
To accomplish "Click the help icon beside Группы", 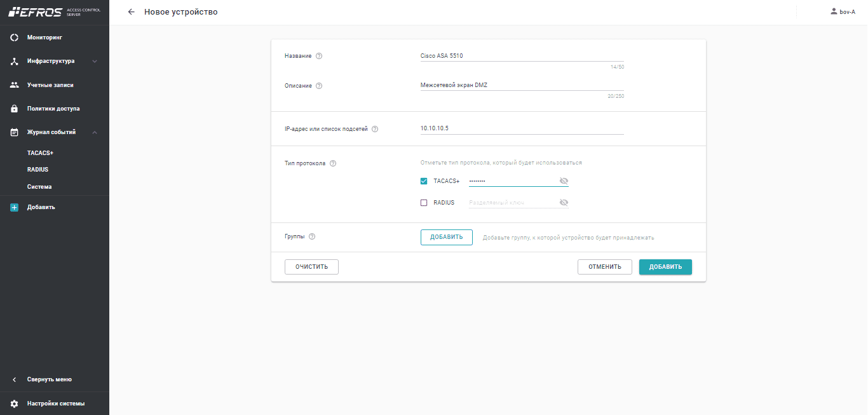I will point(312,236).
